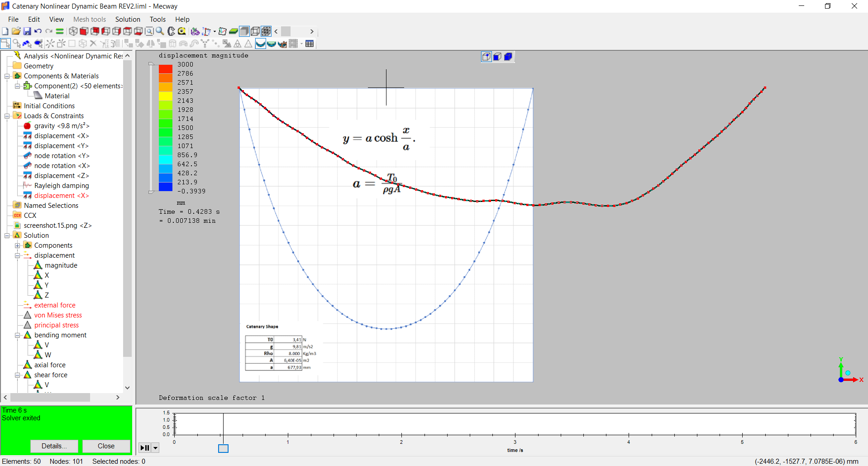Click the red 3000 legend swatch
The image size is (868, 466).
(x=166, y=69)
